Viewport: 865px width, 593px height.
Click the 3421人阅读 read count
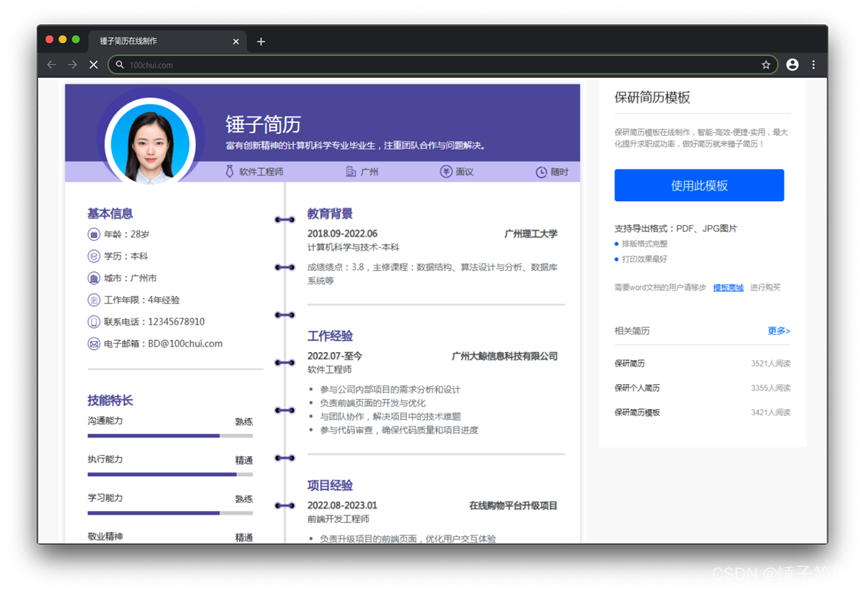pyautogui.click(x=770, y=412)
